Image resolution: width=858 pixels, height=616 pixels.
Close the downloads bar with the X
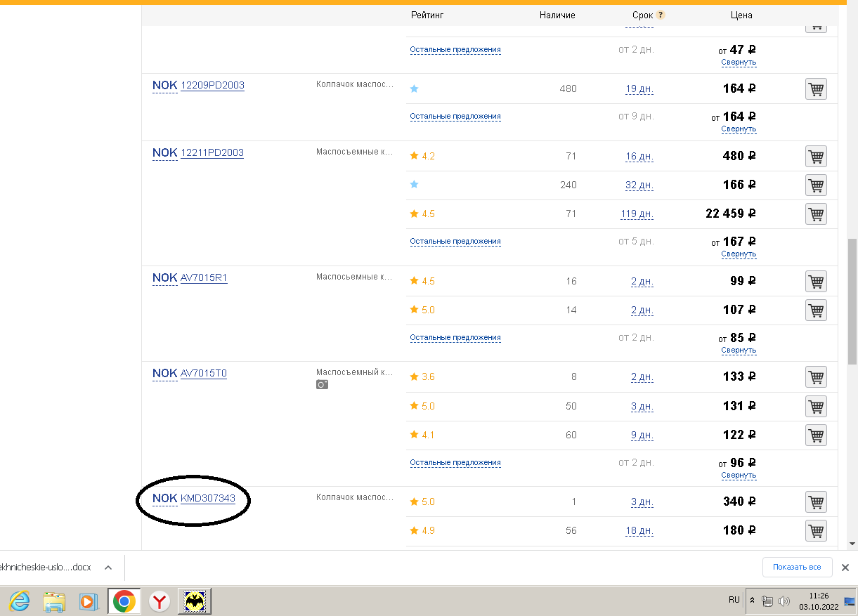pyautogui.click(x=845, y=568)
